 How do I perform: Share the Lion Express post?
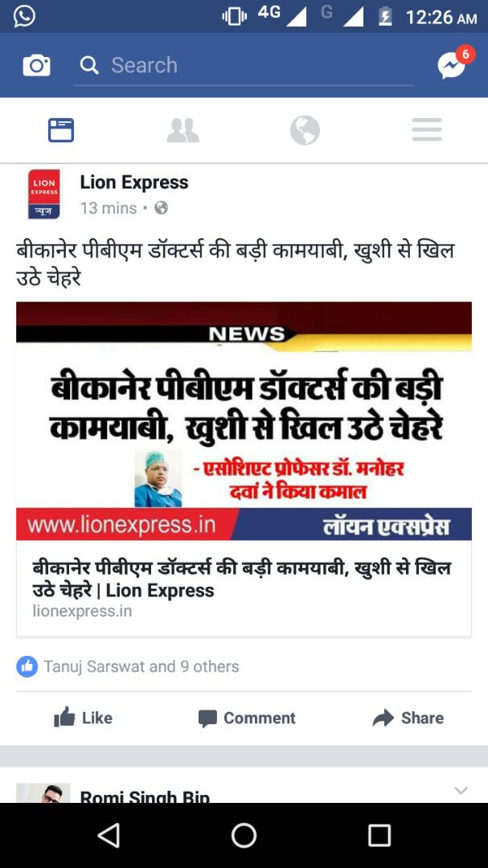click(408, 718)
